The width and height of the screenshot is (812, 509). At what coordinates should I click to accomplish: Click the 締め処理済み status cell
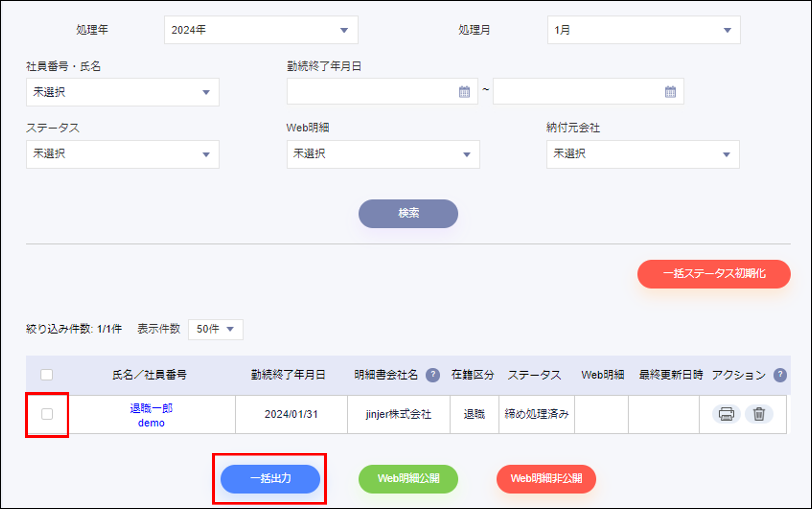[537, 414]
